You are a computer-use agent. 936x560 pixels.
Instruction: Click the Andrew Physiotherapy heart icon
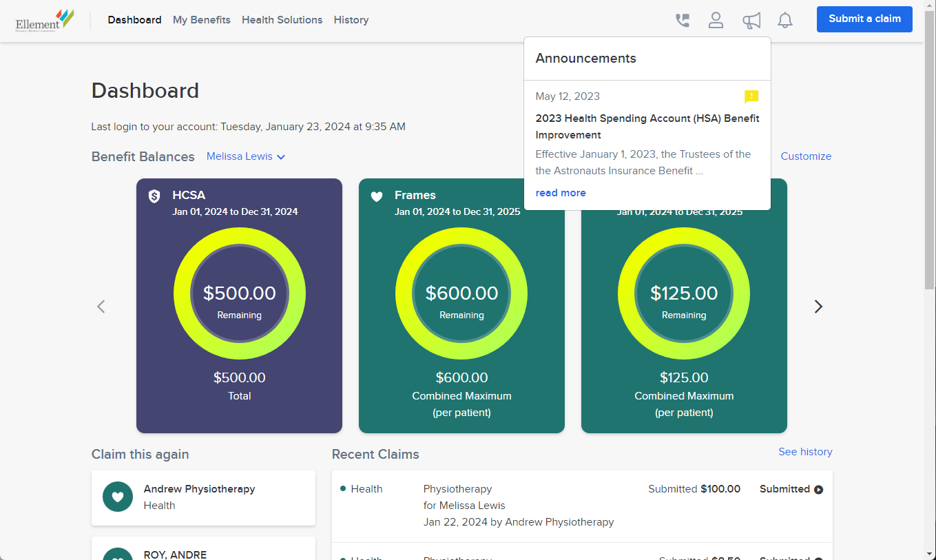point(118,497)
